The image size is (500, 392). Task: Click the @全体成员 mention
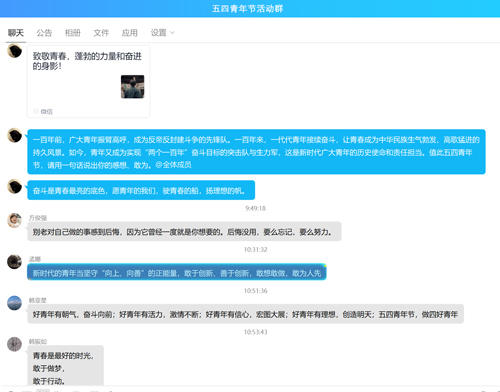coord(173,165)
